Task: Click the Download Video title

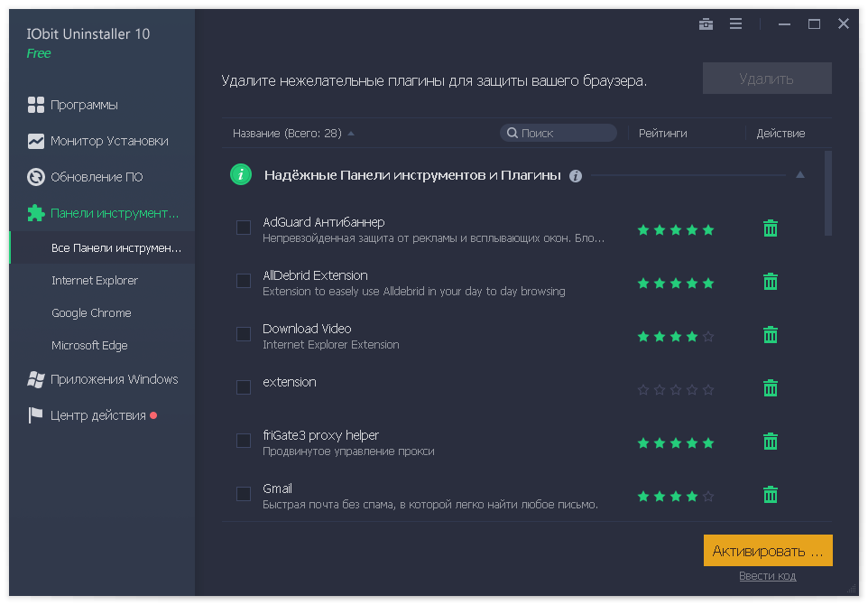Action: pos(307,329)
